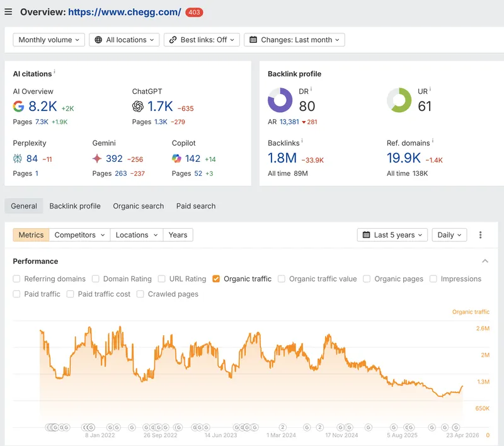The height and width of the screenshot is (446, 504).
Task: Switch to the Backlink profile tab
Action: click(75, 206)
